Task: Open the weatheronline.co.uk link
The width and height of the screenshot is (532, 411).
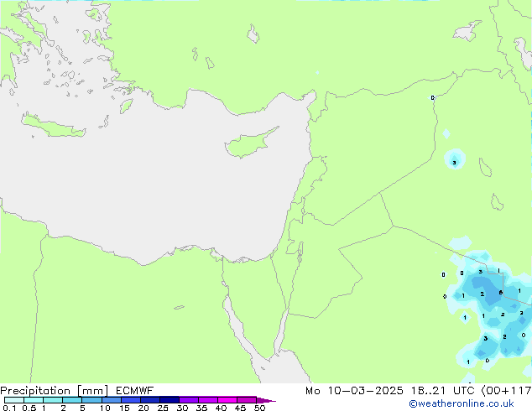Action: coord(462,403)
